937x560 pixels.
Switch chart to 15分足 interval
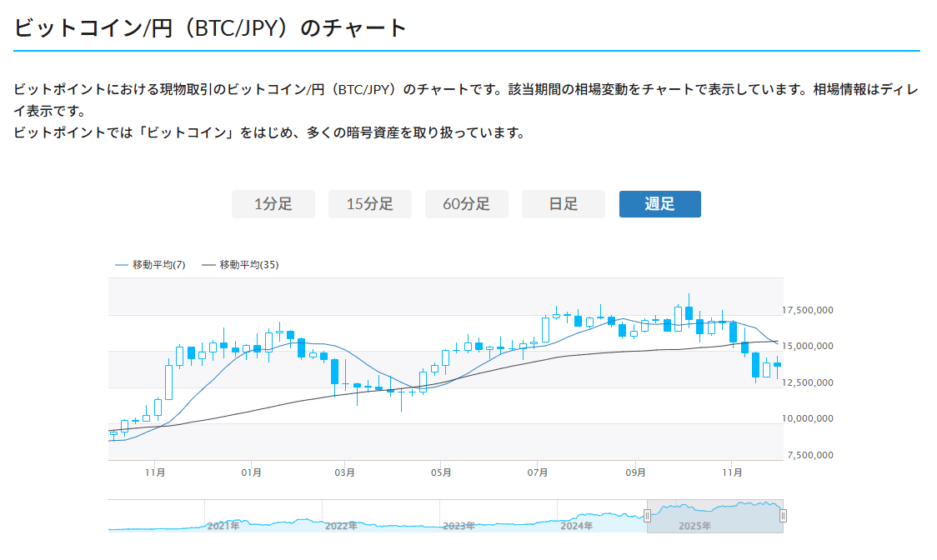370,203
